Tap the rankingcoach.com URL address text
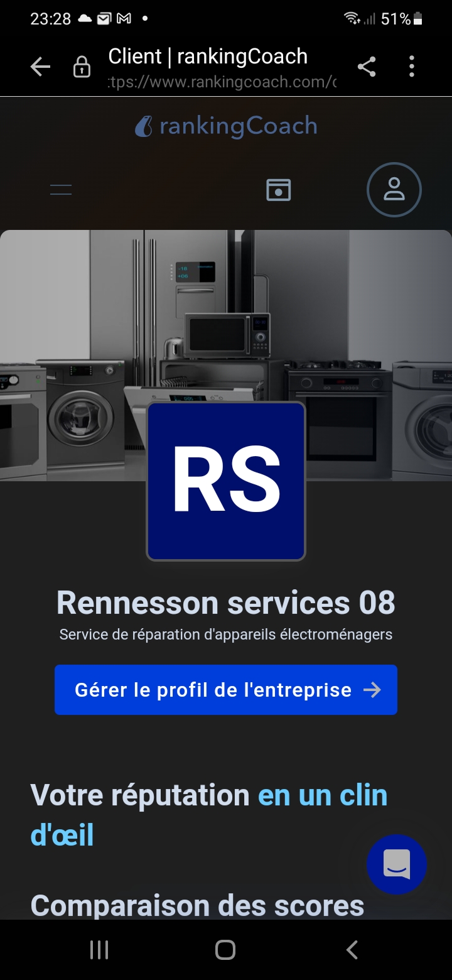452x980 pixels. [222, 82]
